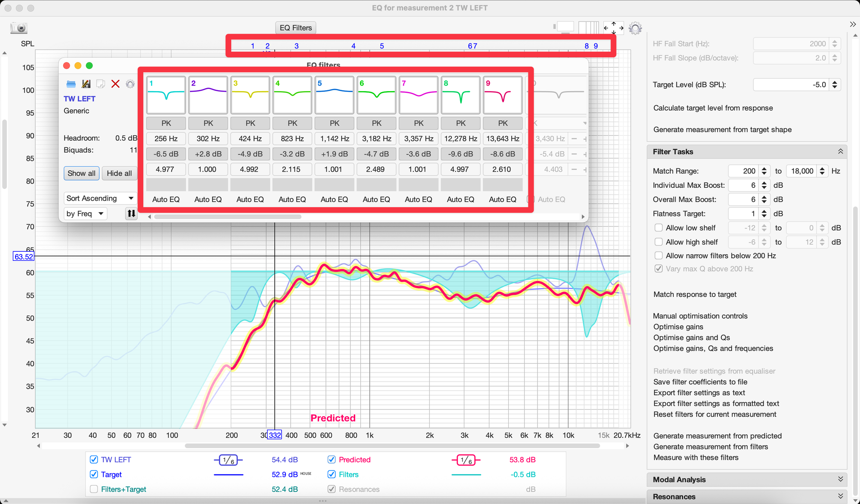Click the save filters floppy icon
Viewport: 860px width, 504px height.
point(86,84)
